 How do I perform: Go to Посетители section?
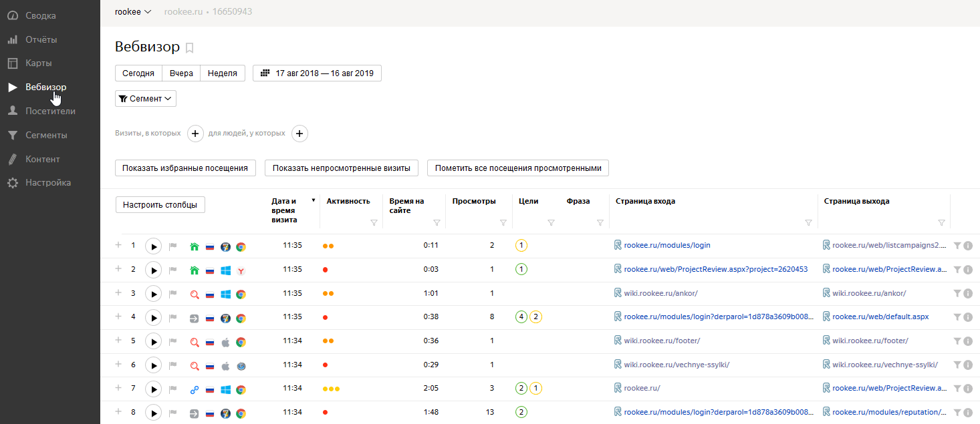pyautogui.click(x=50, y=111)
